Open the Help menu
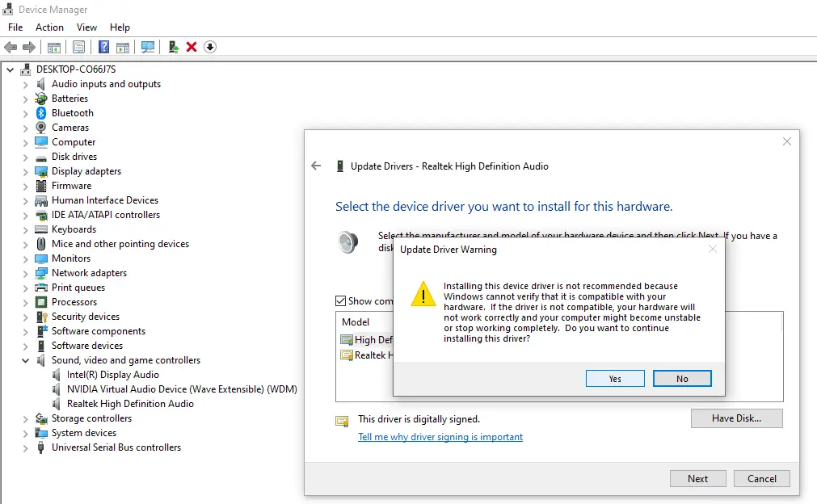Screen dimensions: 817x504 [x=120, y=27]
